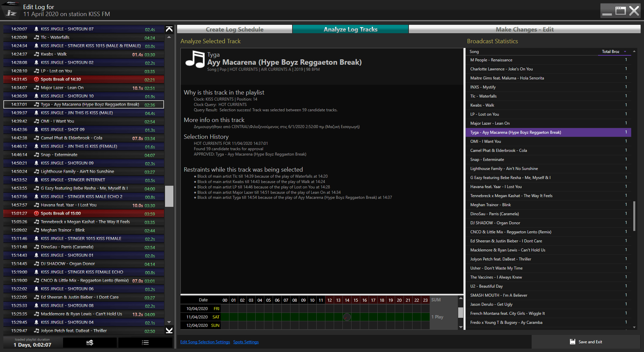Select the Major Lazer - Lean On playlist row

click(84, 88)
